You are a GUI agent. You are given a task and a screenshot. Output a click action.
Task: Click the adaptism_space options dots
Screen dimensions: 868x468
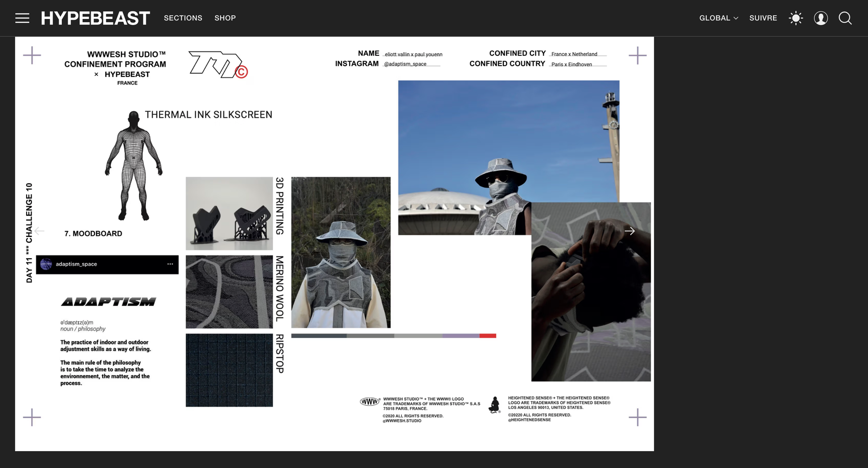coord(170,264)
